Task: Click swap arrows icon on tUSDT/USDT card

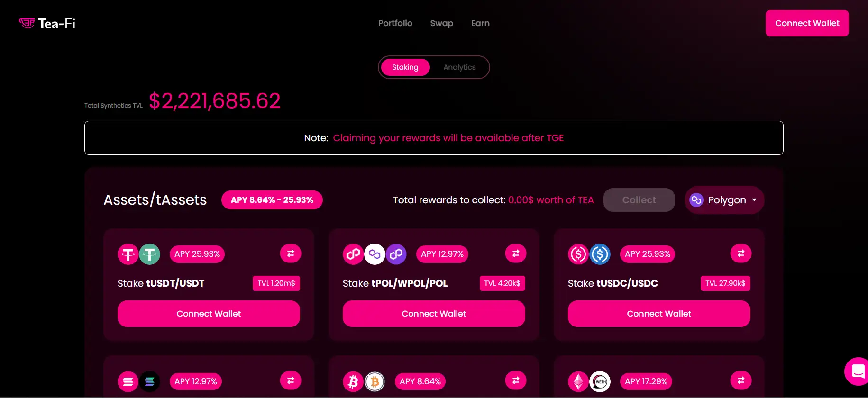Action: [290, 253]
